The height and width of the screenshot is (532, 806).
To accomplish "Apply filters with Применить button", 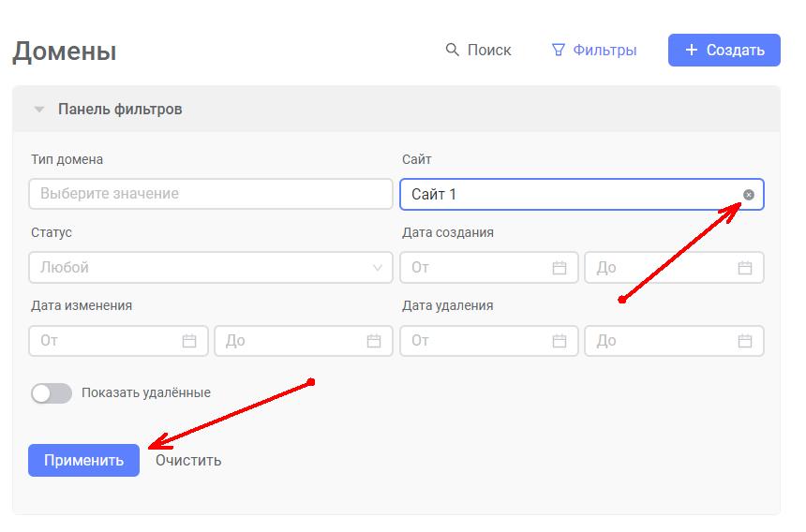I will [83, 460].
